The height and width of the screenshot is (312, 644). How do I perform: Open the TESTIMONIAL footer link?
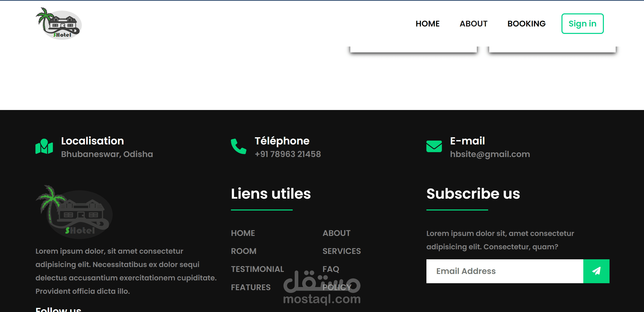click(x=257, y=269)
